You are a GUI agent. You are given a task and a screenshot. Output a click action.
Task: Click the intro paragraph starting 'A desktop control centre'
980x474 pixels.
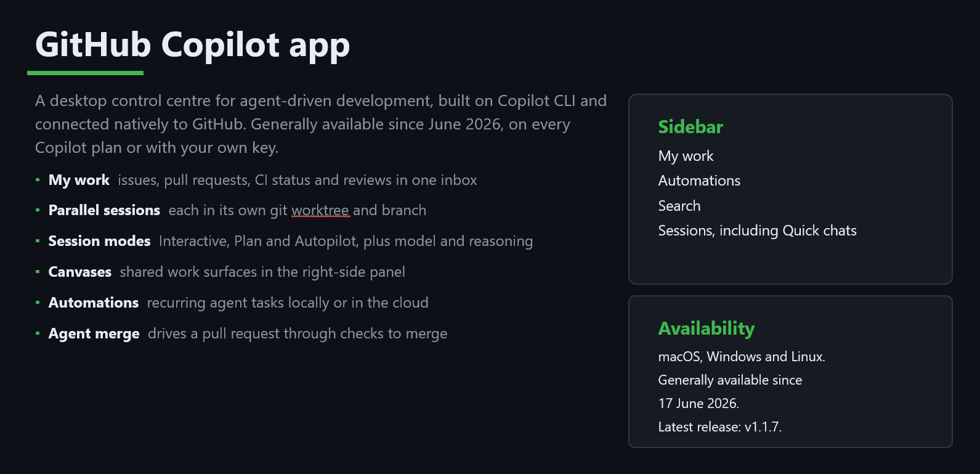pyautogui.click(x=321, y=124)
